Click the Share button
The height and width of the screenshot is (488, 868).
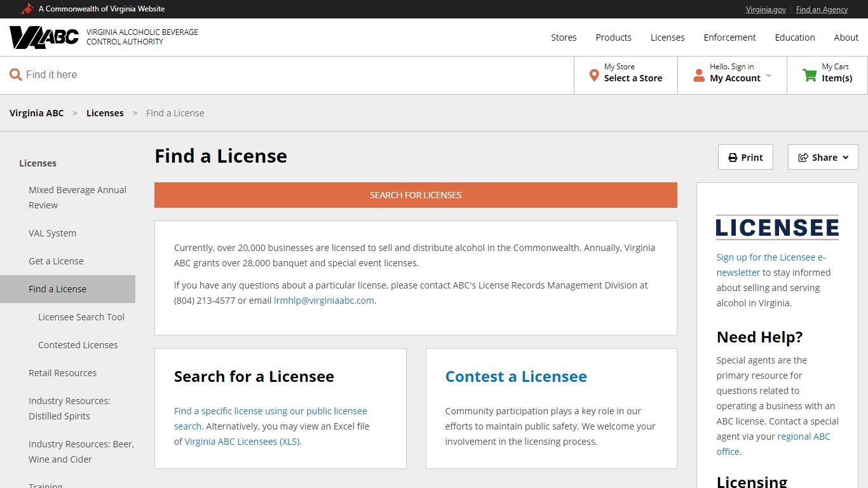823,157
